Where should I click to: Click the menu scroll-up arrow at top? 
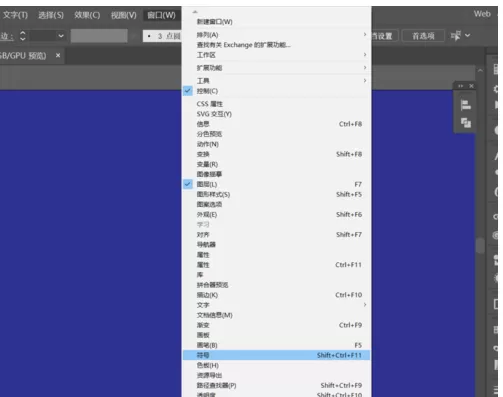point(195,12)
